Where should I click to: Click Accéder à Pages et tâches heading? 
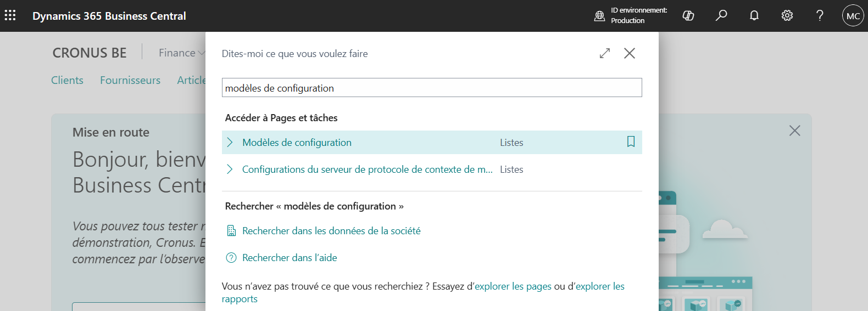(281, 118)
